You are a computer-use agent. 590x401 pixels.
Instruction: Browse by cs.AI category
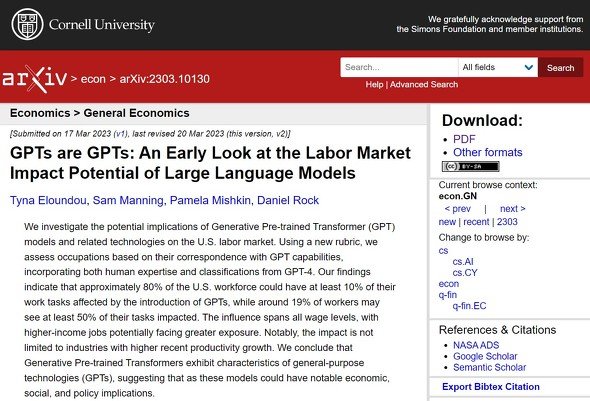[x=463, y=261]
